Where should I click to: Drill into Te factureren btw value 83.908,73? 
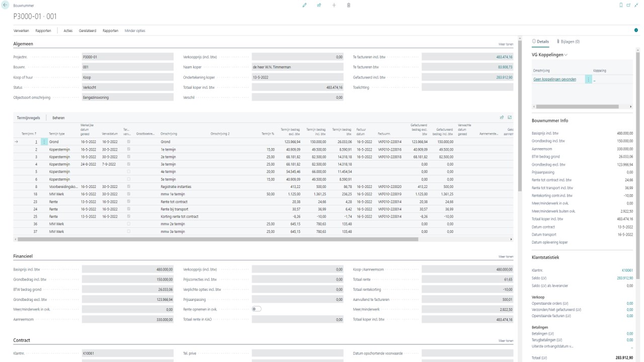click(x=505, y=67)
